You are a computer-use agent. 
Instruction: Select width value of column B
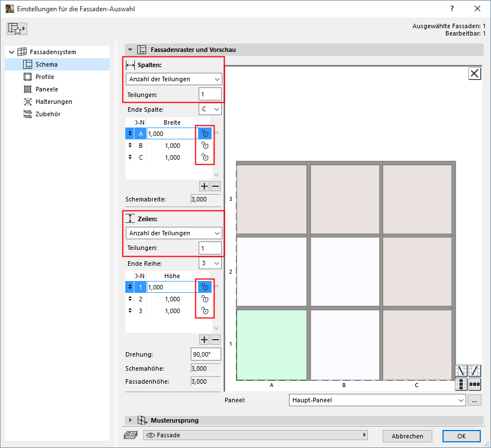172,146
